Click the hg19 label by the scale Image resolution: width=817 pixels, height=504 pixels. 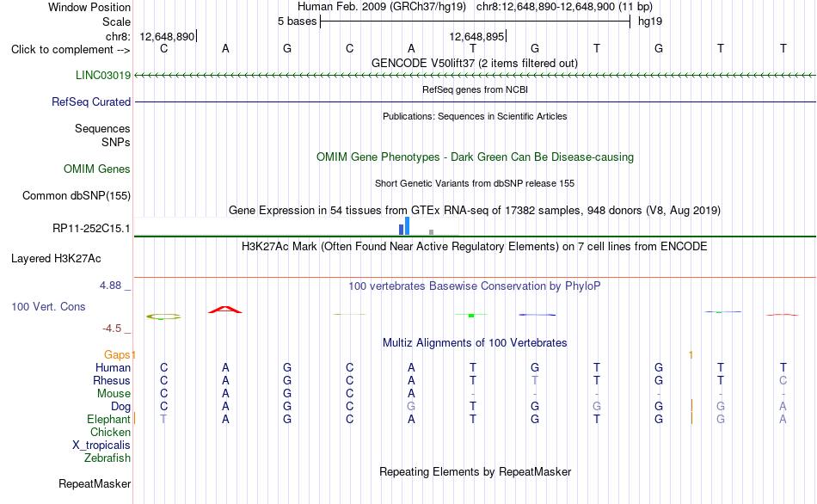[650, 22]
